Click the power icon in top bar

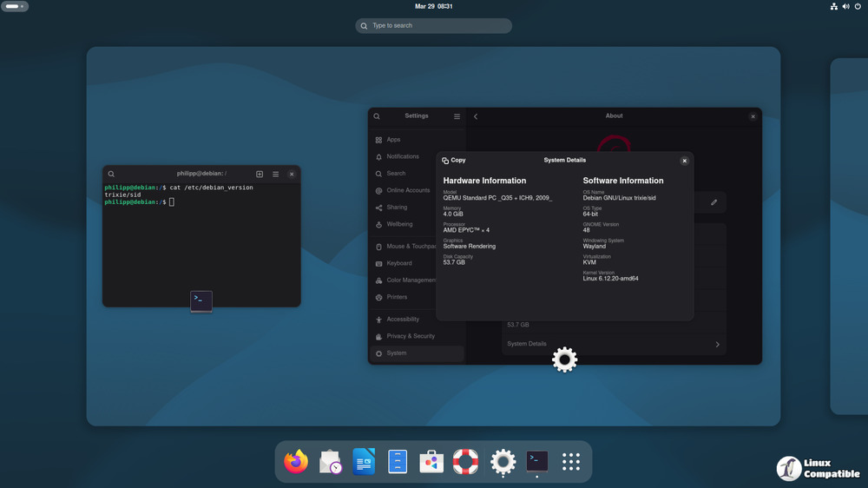click(858, 6)
